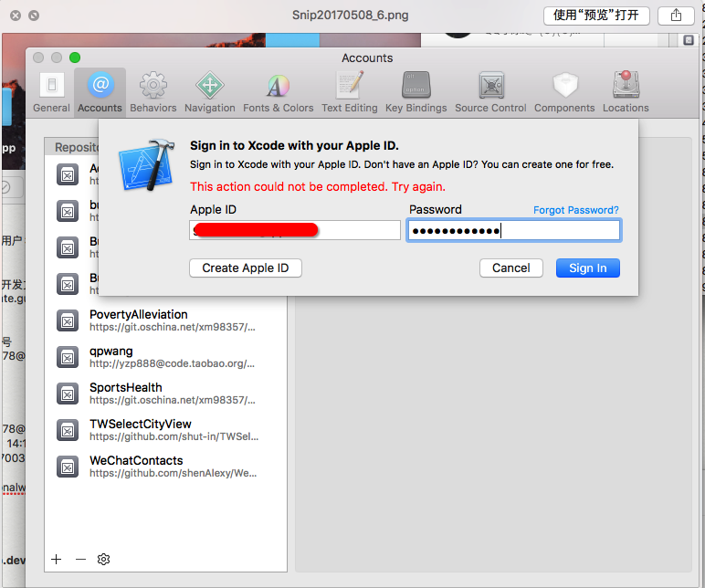Viewport: 705px width, 588px height.
Task: Open the gear actions menu below list
Action: pyautogui.click(x=103, y=559)
